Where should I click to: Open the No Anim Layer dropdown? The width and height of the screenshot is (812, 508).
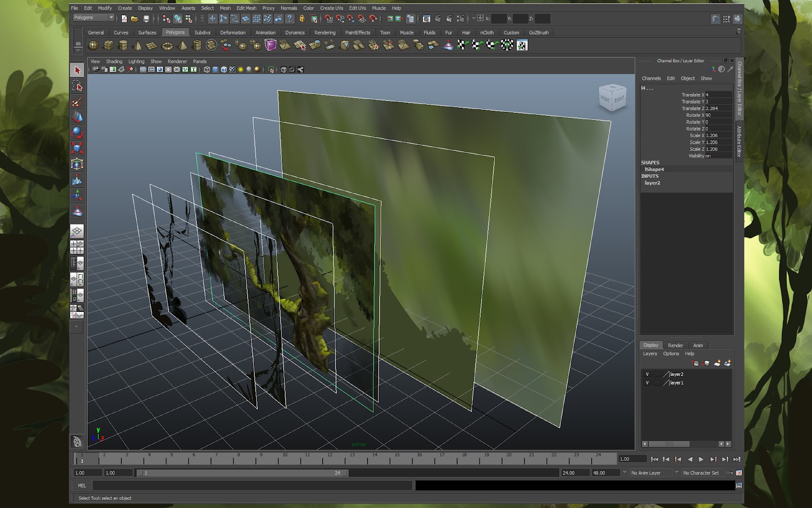pyautogui.click(x=646, y=472)
